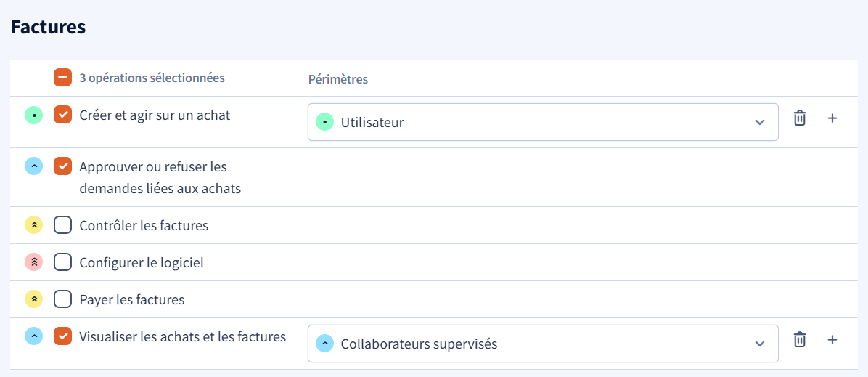Uncheck Approuver ou refuser les demandes
868x377 pixels.
click(x=62, y=166)
